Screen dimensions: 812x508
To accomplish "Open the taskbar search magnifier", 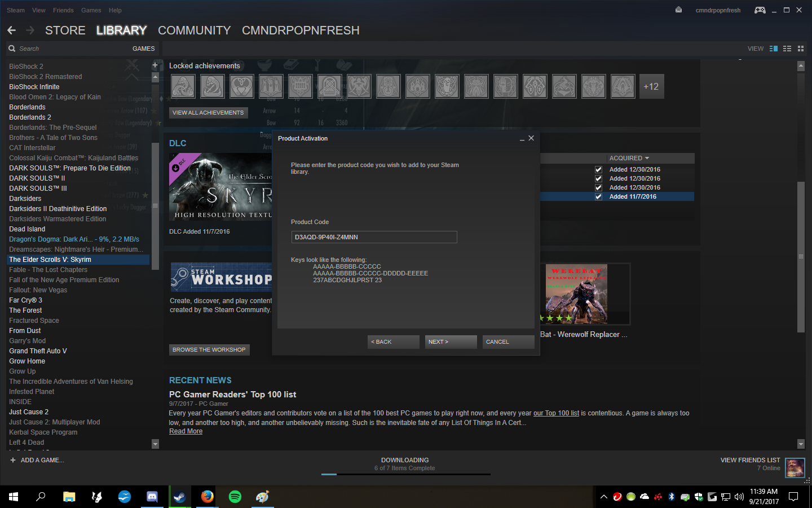I will (x=41, y=497).
